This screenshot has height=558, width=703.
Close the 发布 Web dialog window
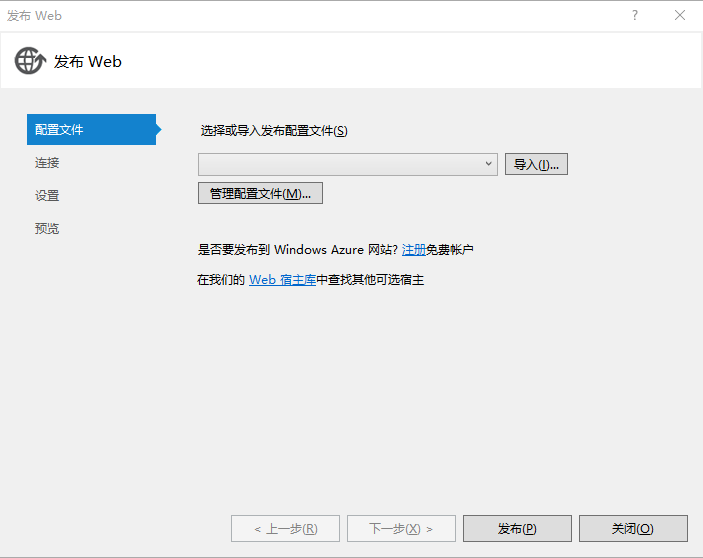pyautogui.click(x=680, y=15)
